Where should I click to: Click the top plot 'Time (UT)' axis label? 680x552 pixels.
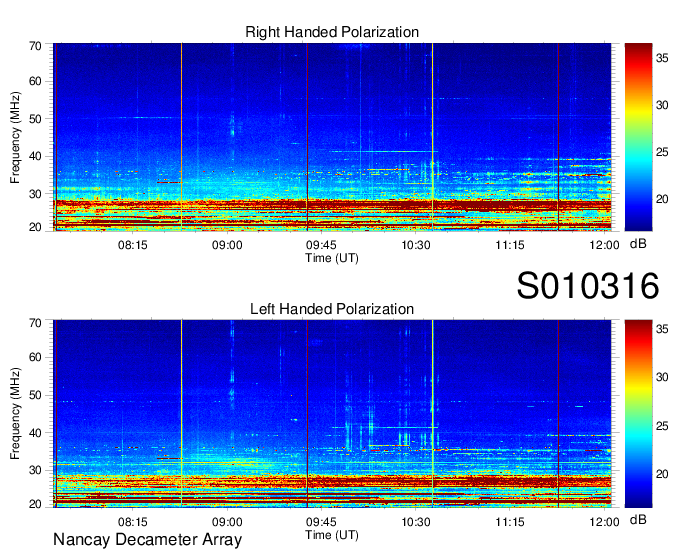(332, 258)
